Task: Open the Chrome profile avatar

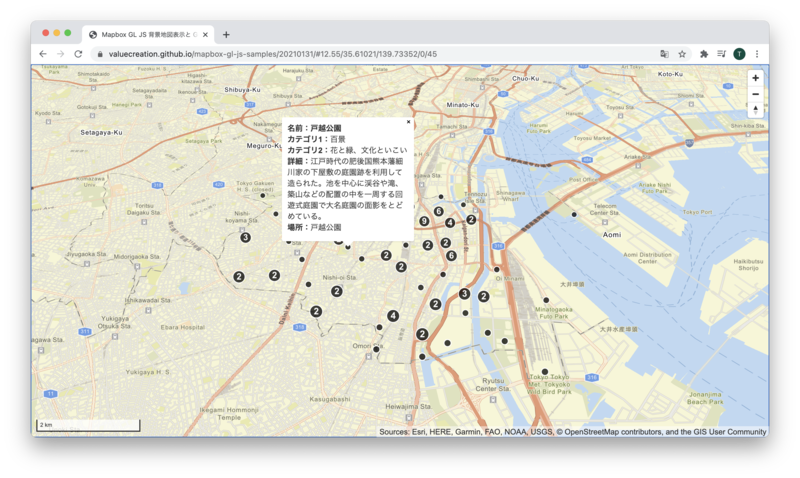Action: pos(739,54)
